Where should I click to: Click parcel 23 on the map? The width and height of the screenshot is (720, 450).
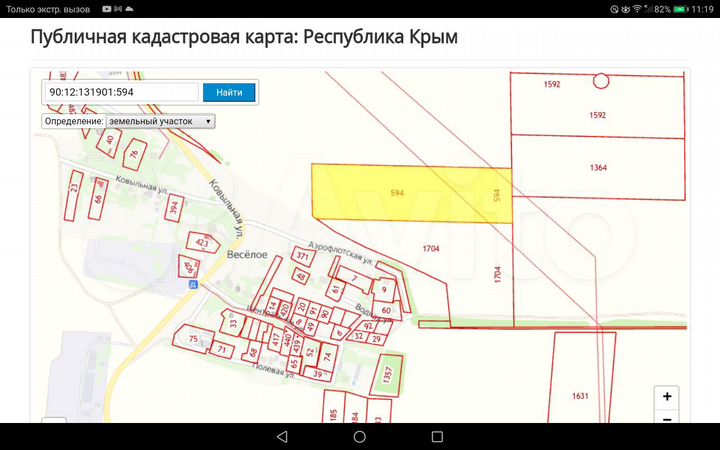click(74, 195)
